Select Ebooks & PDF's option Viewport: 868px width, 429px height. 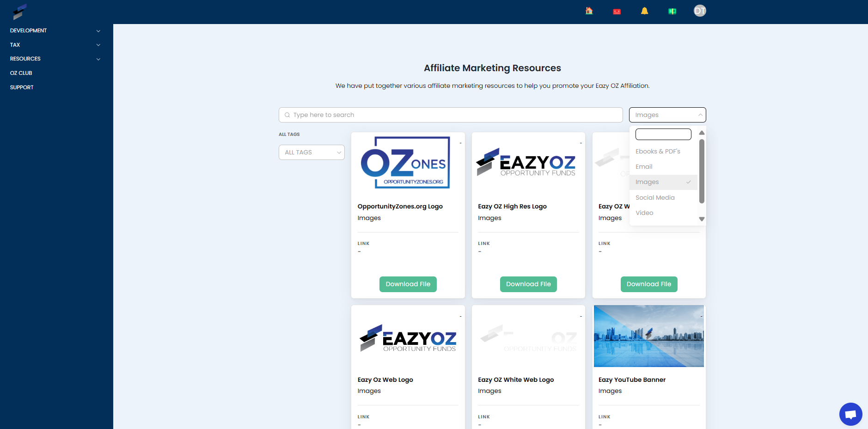point(658,151)
